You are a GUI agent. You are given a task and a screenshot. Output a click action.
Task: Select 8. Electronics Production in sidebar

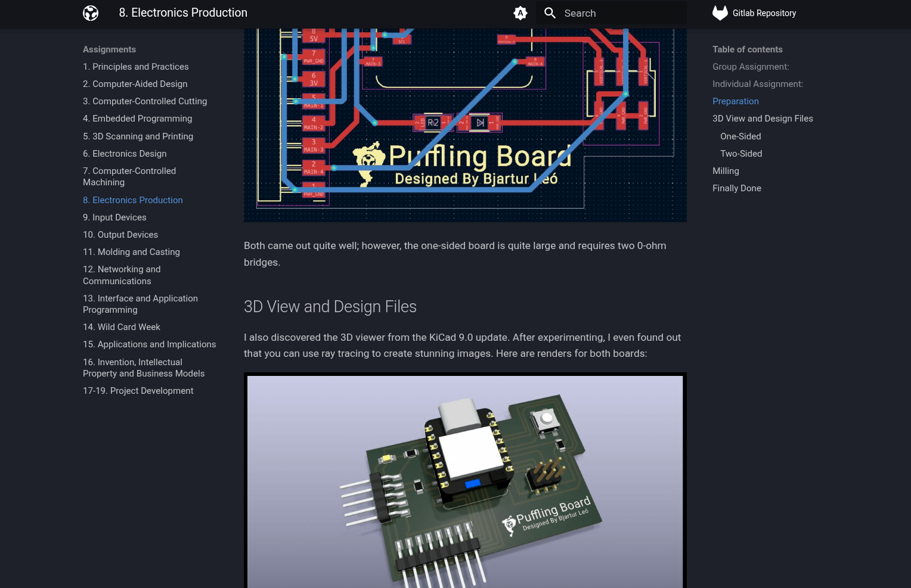tap(132, 200)
